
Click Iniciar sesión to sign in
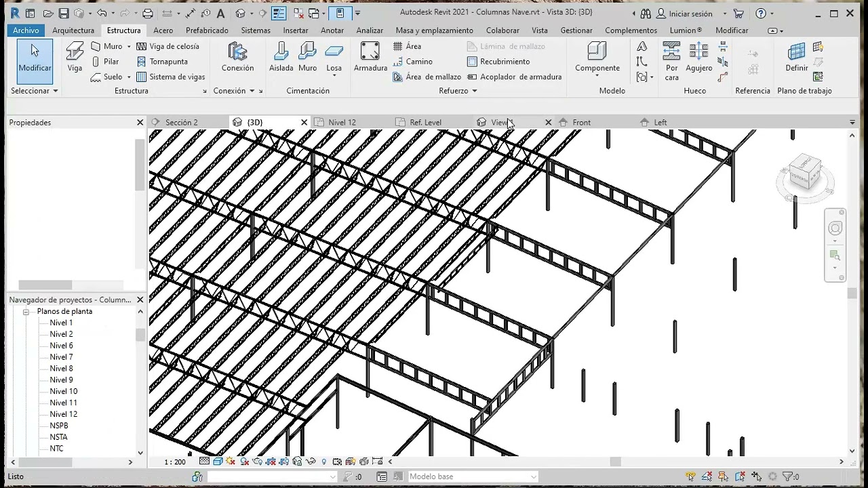pyautogui.click(x=690, y=14)
